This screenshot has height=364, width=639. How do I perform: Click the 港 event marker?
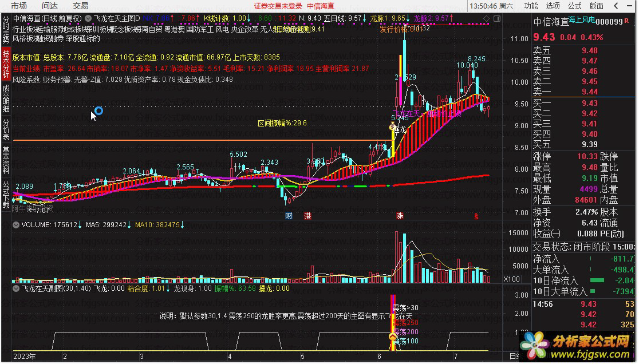(307, 216)
